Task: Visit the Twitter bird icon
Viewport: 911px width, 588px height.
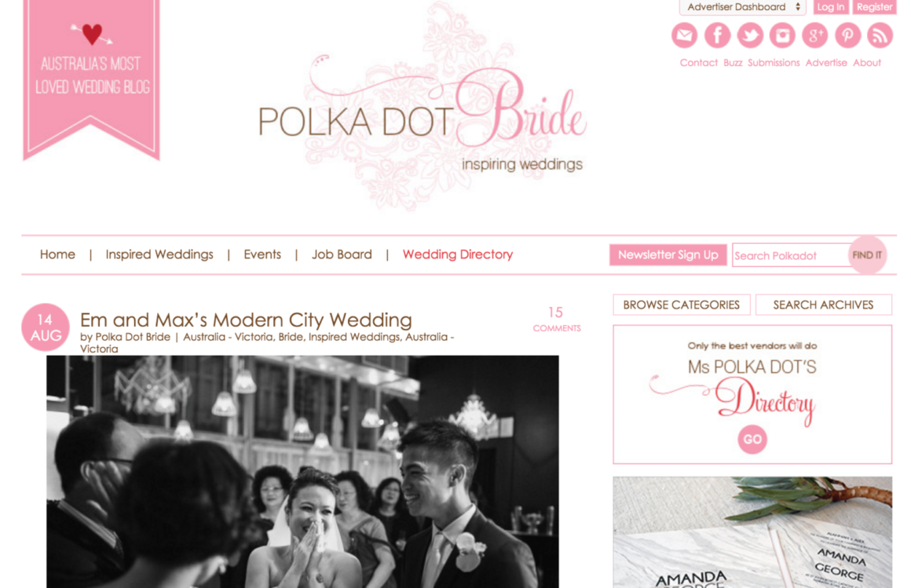Action: 750,35
